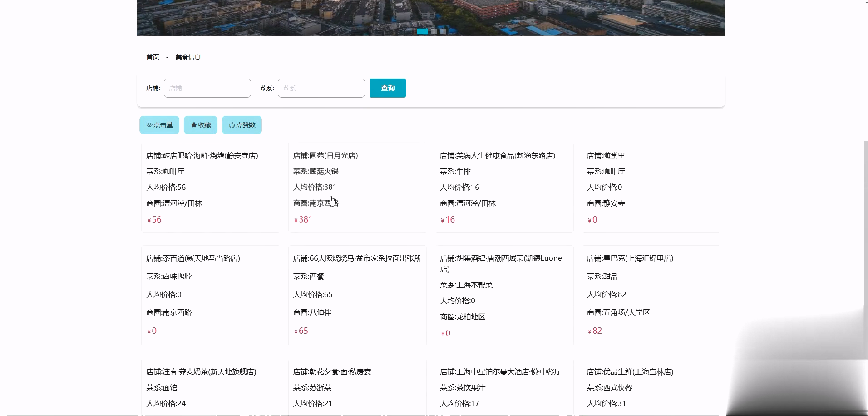The image size is (868, 416).
Task: Open the 汪春·荞麦奶茶(新天地旗舰店) card
Action: [x=211, y=387]
